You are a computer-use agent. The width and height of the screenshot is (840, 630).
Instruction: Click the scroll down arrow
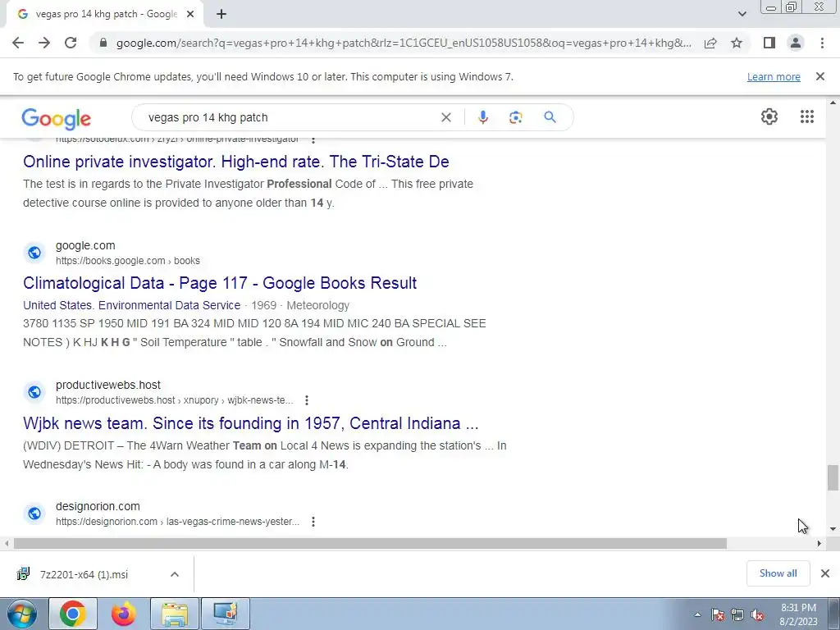833,529
